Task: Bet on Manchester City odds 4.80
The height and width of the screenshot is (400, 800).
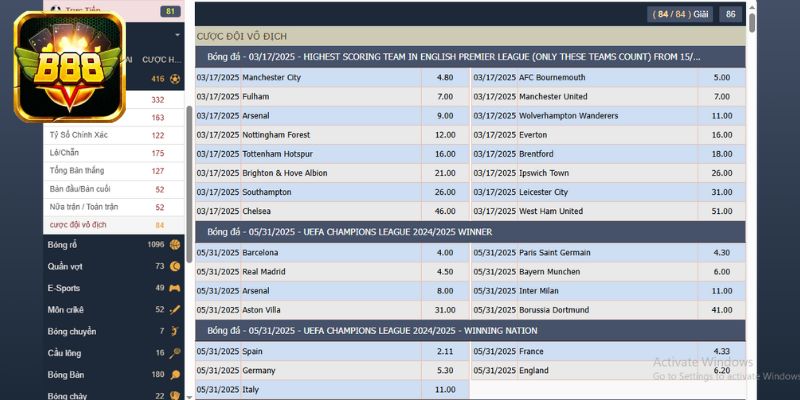Action: tap(445, 78)
